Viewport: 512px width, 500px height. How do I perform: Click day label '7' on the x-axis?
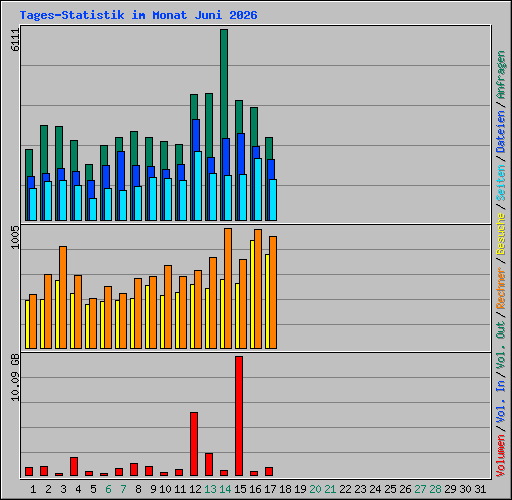(123, 489)
